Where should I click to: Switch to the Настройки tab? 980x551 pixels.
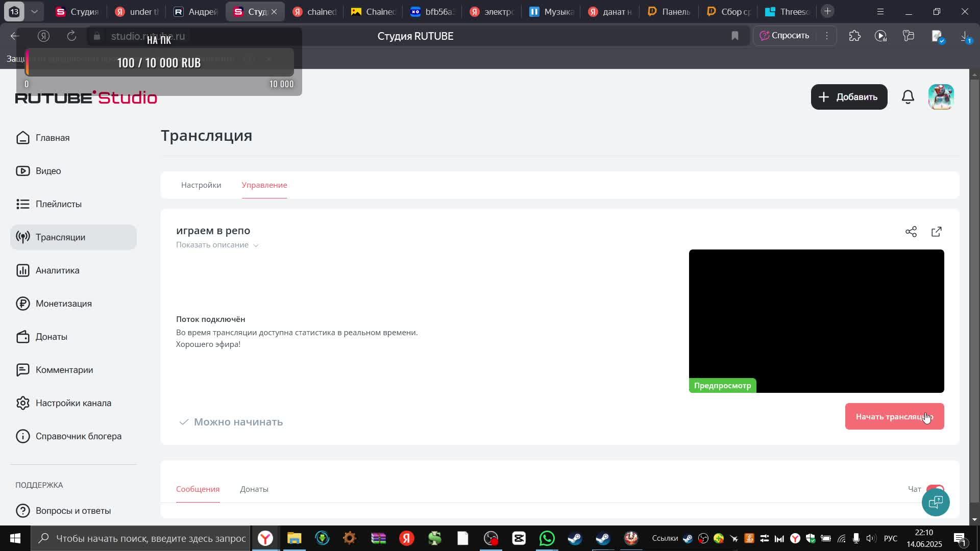(x=201, y=185)
